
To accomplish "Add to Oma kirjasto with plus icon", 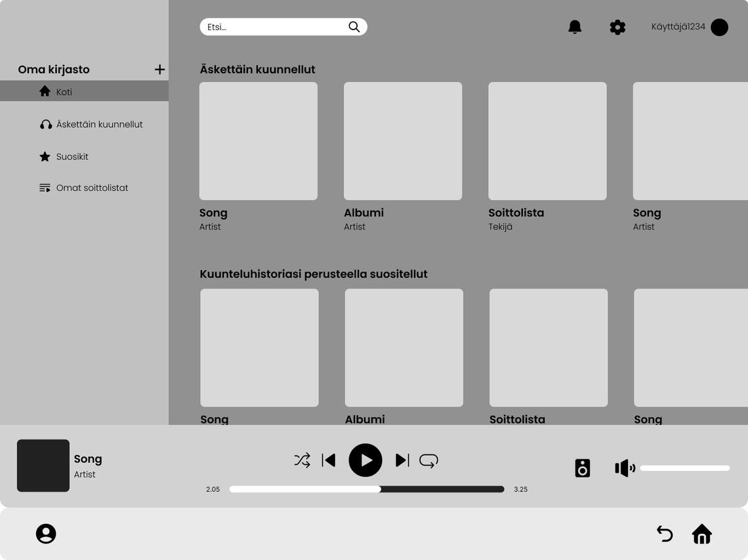I will [x=160, y=70].
